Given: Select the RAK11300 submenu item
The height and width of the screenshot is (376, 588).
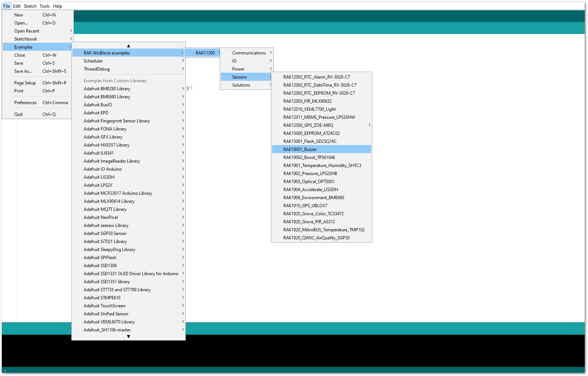Looking at the screenshot, I should click(x=202, y=53).
